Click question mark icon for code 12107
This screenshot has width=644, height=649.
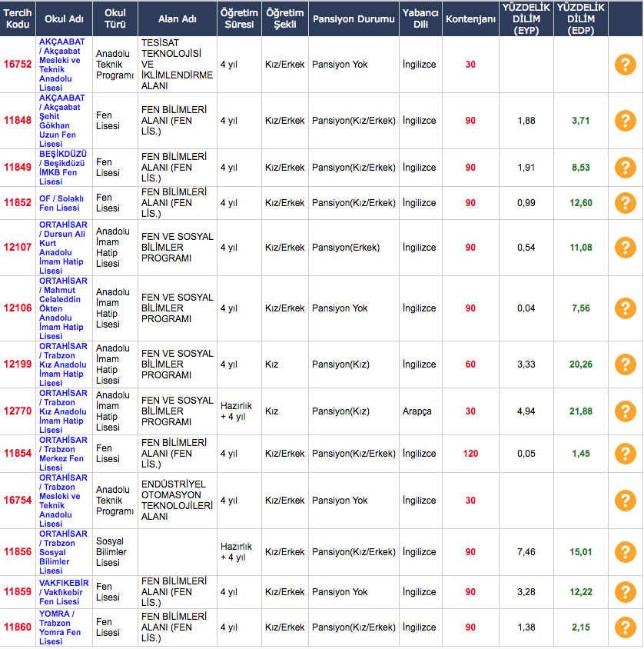[625, 248]
